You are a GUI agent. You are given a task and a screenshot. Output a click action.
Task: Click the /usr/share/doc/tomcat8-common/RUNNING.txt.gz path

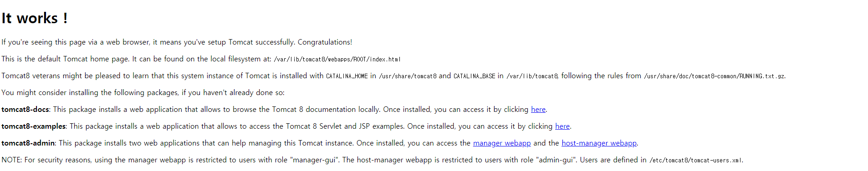click(x=715, y=76)
